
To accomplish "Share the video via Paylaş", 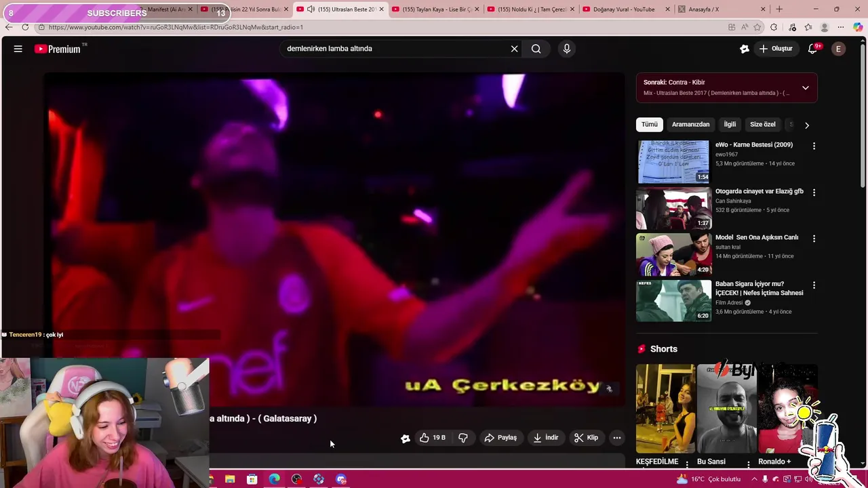I will pyautogui.click(x=500, y=438).
